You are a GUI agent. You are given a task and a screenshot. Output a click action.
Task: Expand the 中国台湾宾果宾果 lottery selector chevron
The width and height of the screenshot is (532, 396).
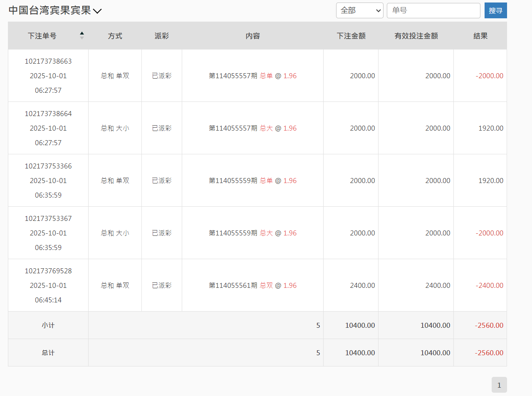(x=98, y=11)
